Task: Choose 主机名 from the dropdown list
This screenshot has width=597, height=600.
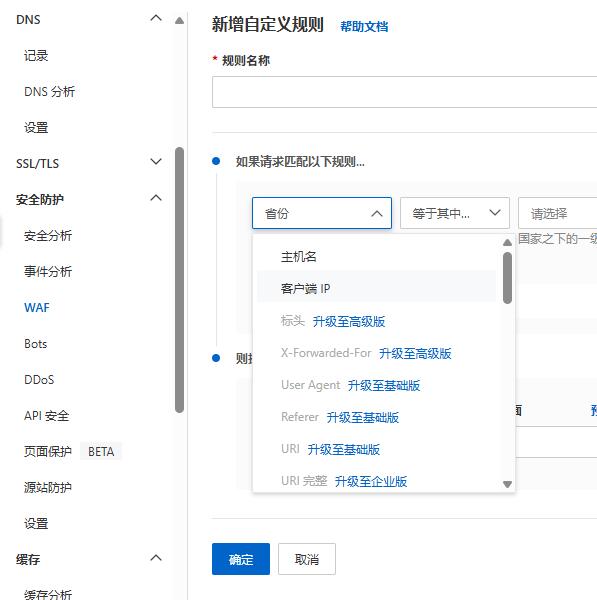Action: (377, 256)
